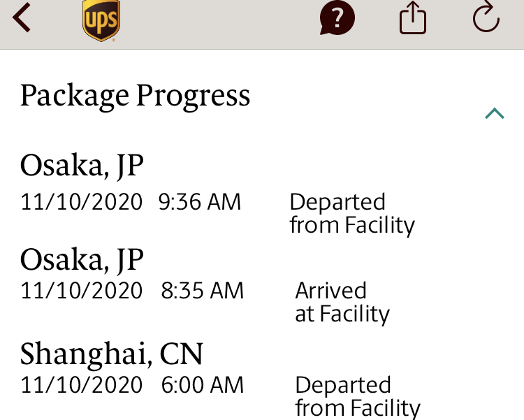
Task: Reload the page with refresh icon
Action: [486, 17]
